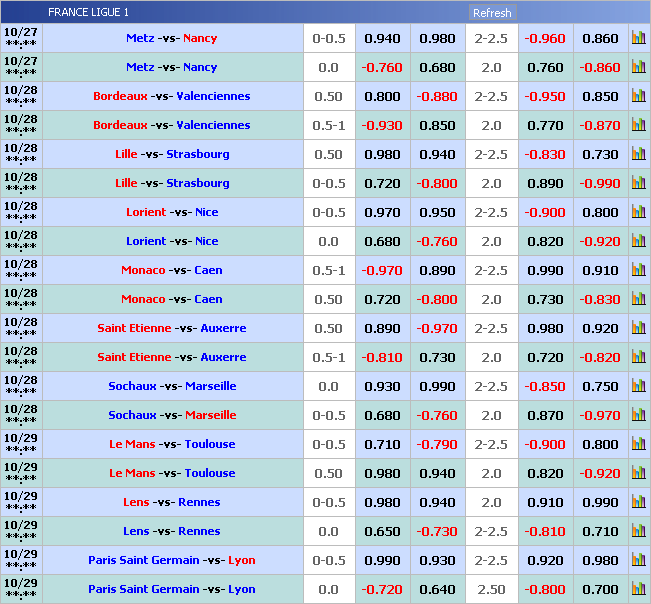Choose the 0.700 odds for Paris Saint Germain-Lyon

[x=600, y=590]
